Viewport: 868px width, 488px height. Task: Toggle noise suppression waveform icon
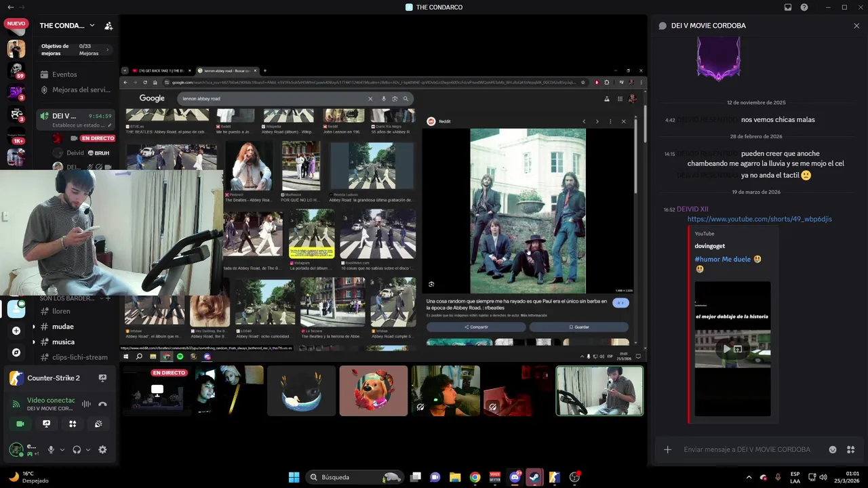(86, 404)
